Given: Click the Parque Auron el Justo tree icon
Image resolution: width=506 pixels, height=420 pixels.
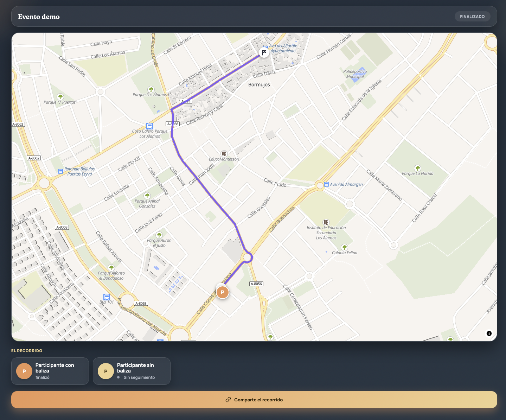Looking at the screenshot, I should (x=159, y=235).
